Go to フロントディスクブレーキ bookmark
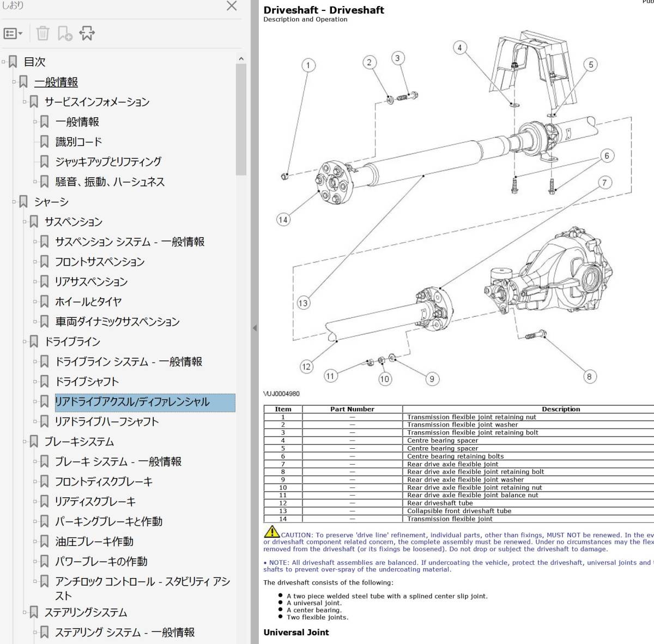 pyautogui.click(x=104, y=482)
